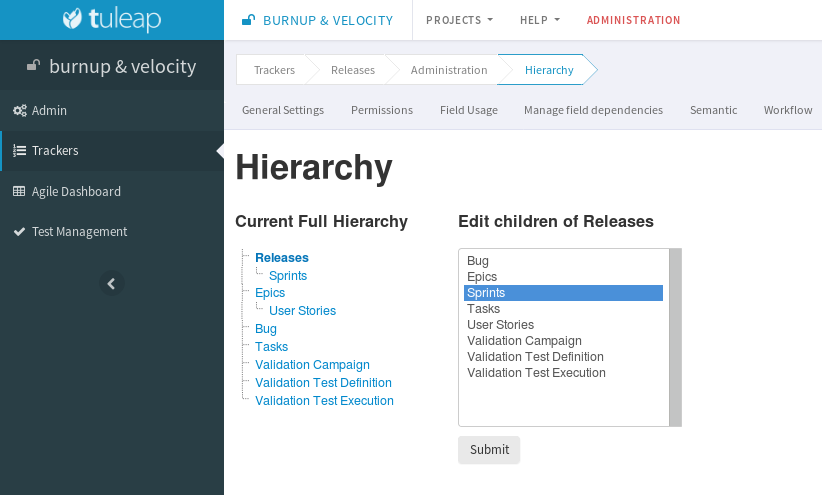Switch to Semantic tab
This screenshot has height=495, width=822.
713,110
